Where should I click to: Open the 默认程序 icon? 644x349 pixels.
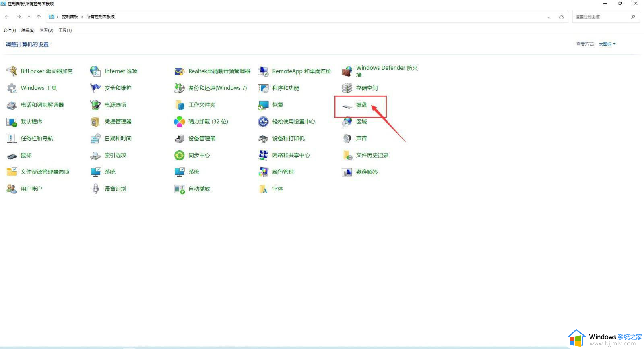(12, 122)
